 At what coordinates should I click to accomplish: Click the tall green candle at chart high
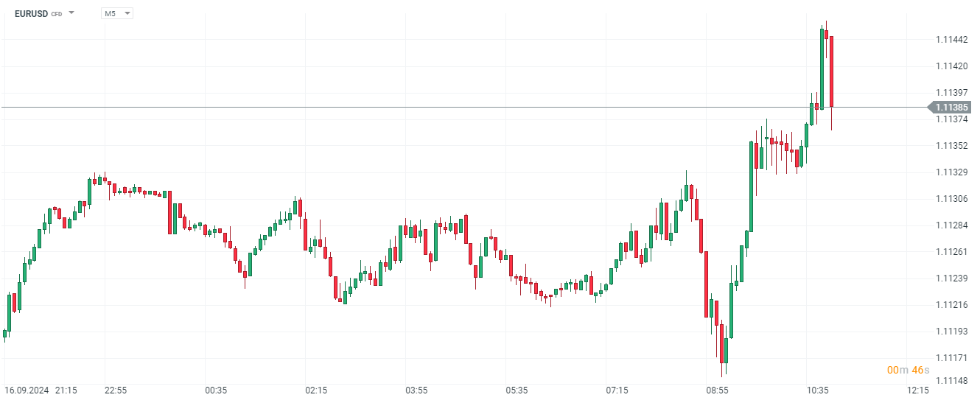(822, 68)
